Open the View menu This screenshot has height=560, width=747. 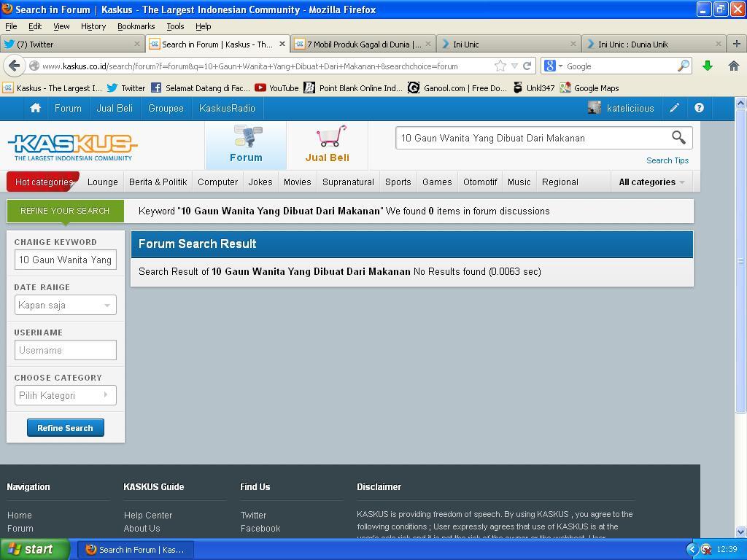(x=61, y=26)
